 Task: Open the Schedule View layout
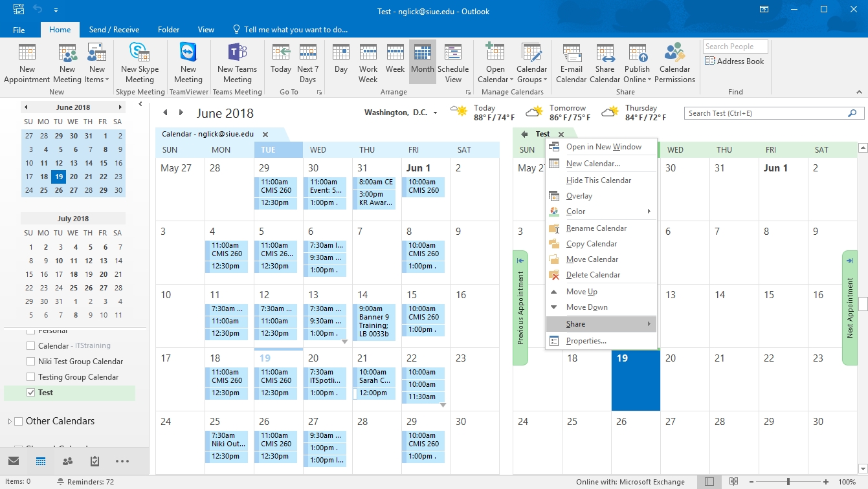[452, 63]
